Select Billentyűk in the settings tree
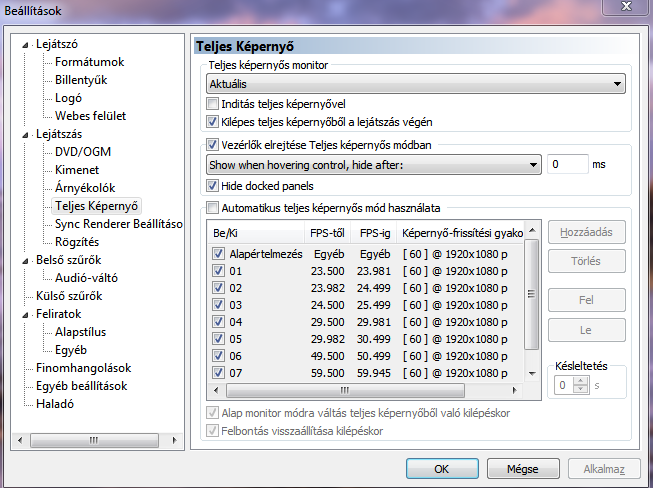The width and height of the screenshot is (653, 488). (x=81, y=80)
